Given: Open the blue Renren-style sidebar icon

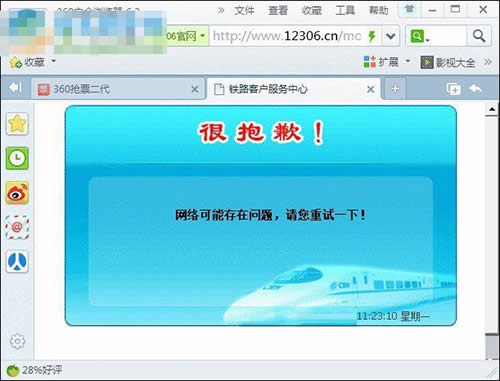Looking at the screenshot, I should (x=17, y=262).
